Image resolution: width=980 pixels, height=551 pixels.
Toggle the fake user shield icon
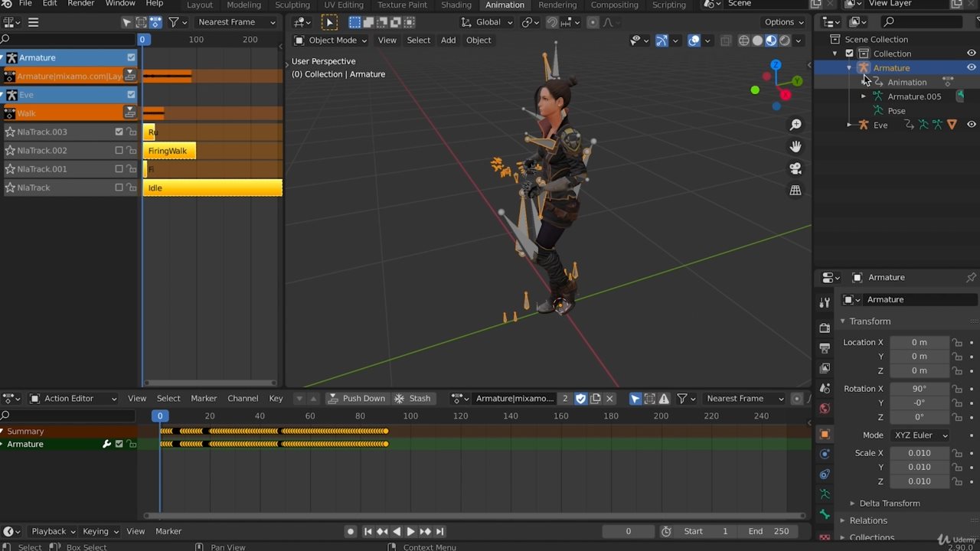point(580,398)
